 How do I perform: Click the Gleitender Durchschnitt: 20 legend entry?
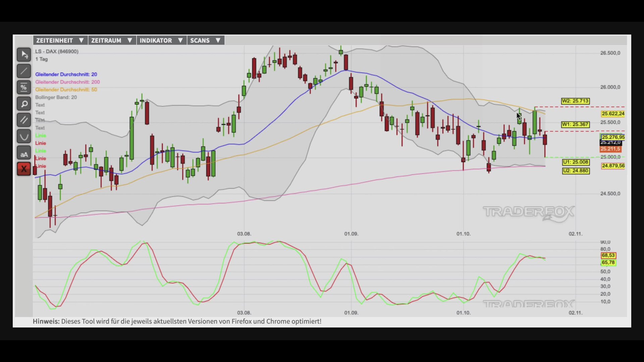[66, 74]
